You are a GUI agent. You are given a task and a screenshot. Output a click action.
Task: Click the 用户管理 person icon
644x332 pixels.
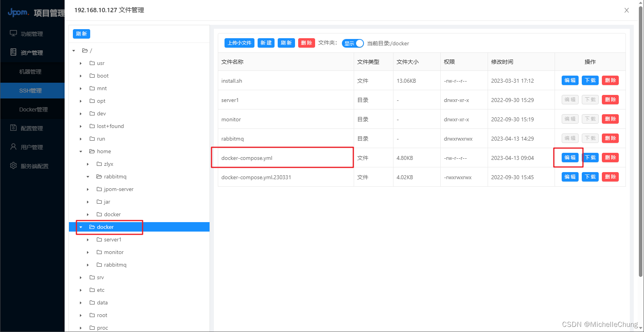click(x=13, y=147)
